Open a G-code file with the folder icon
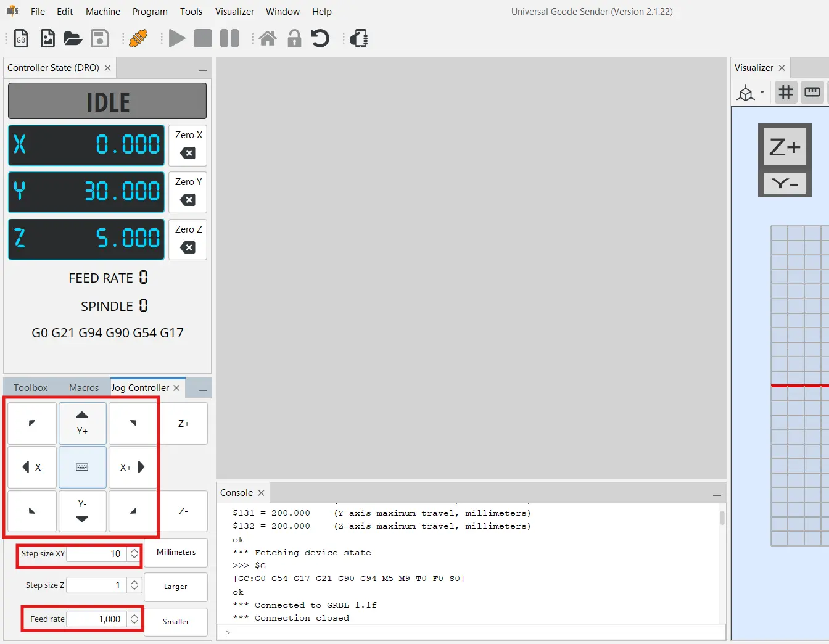The width and height of the screenshot is (829, 644). click(73, 38)
